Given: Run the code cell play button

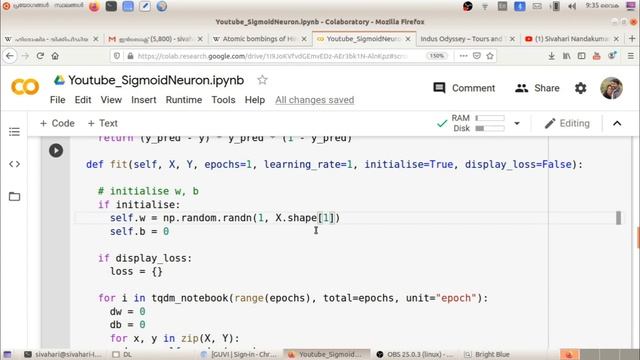Looking at the screenshot, I should coord(56,151).
